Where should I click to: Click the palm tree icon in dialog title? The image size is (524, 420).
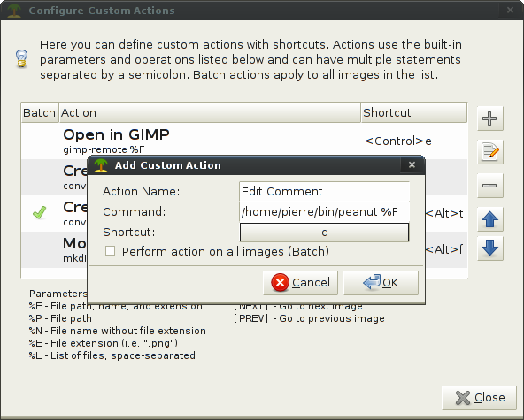101,165
